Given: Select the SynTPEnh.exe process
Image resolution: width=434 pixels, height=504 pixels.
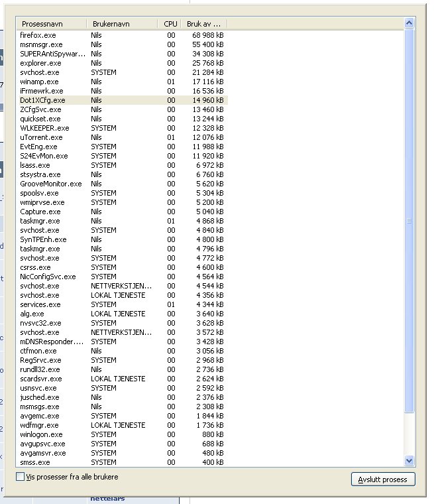Looking at the screenshot, I should point(122,239).
